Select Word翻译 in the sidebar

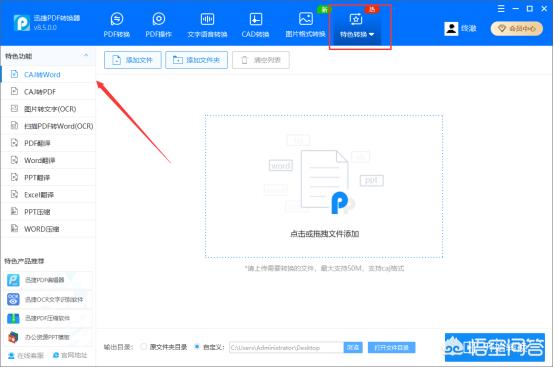(48, 160)
